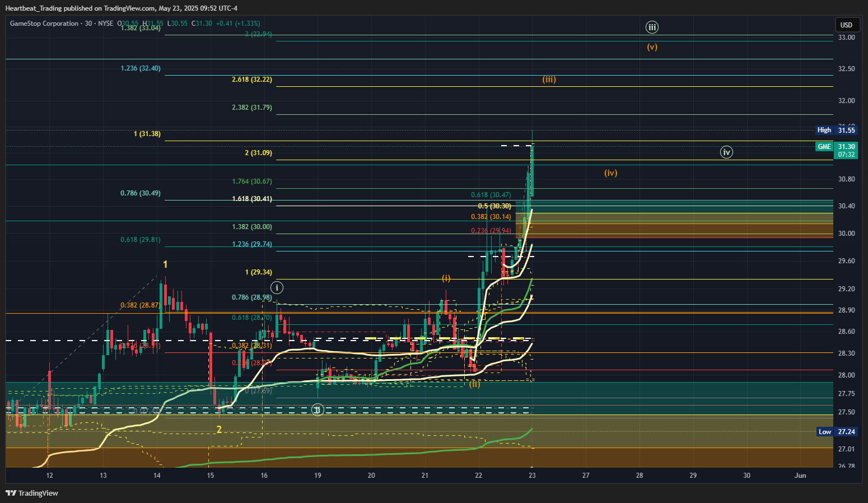The width and height of the screenshot is (868, 503).
Task: Select the 2.382 (31.79) fib label
Action: (252, 108)
